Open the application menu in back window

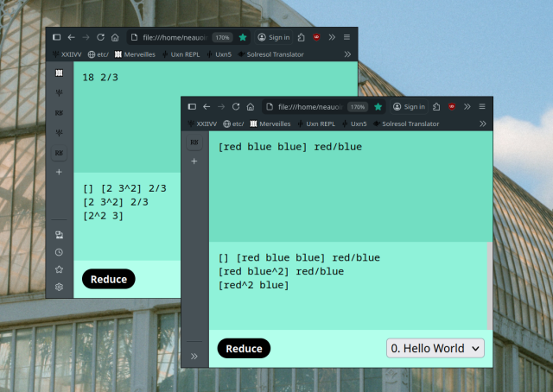(x=346, y=37)
